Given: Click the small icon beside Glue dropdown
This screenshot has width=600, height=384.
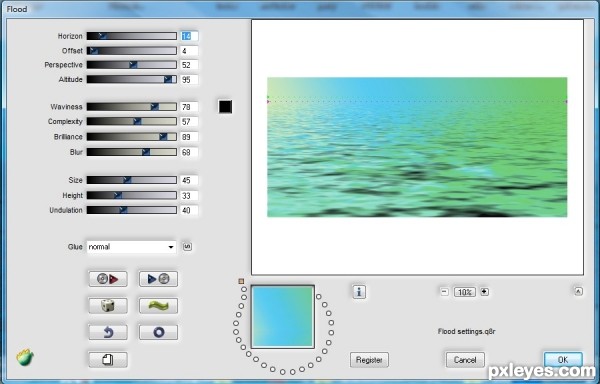Looking at the screenshot, I should pyautogui.click(x=187, y=247).
